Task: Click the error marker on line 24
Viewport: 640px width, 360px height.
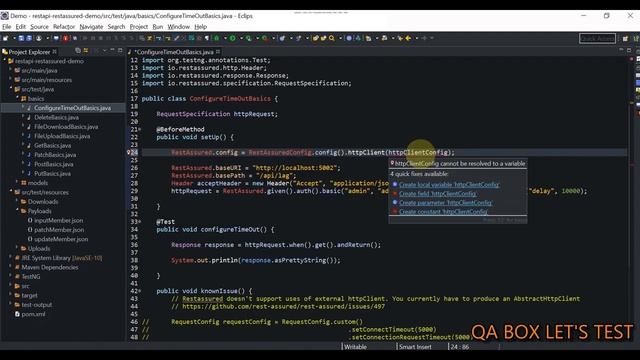Action: coord(128,152)
